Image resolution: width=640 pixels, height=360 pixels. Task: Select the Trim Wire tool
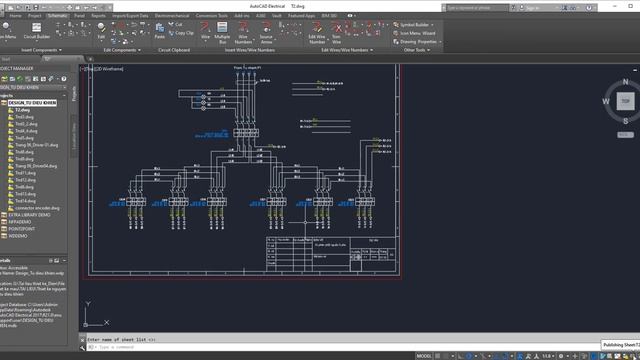(336, 33)
